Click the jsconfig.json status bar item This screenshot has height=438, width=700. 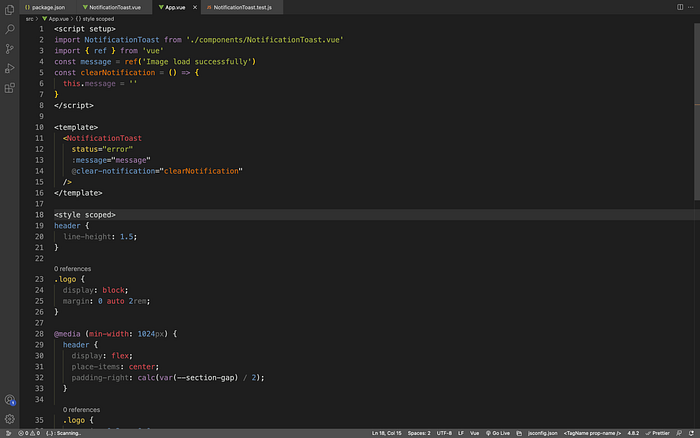[542, 433]
